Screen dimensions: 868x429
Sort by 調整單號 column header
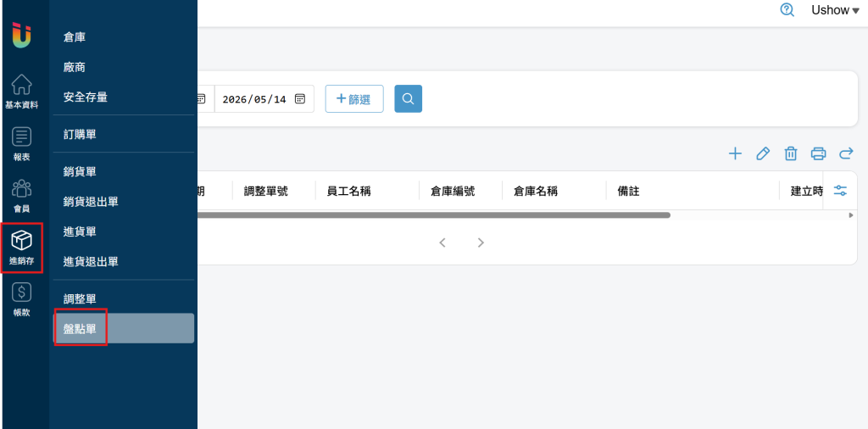265,192
